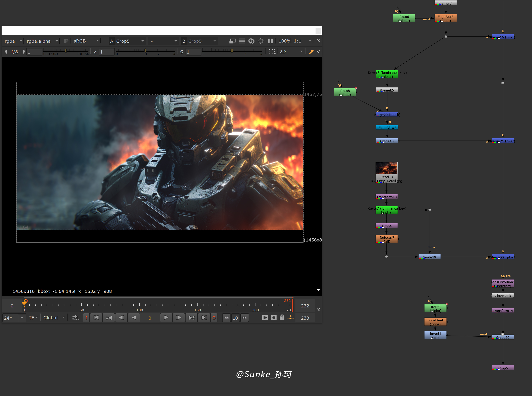The height and width of the screenshot is (396, 532).
Task: Click the Read13 node thumbnail
Action: click(x=386, y=168)
